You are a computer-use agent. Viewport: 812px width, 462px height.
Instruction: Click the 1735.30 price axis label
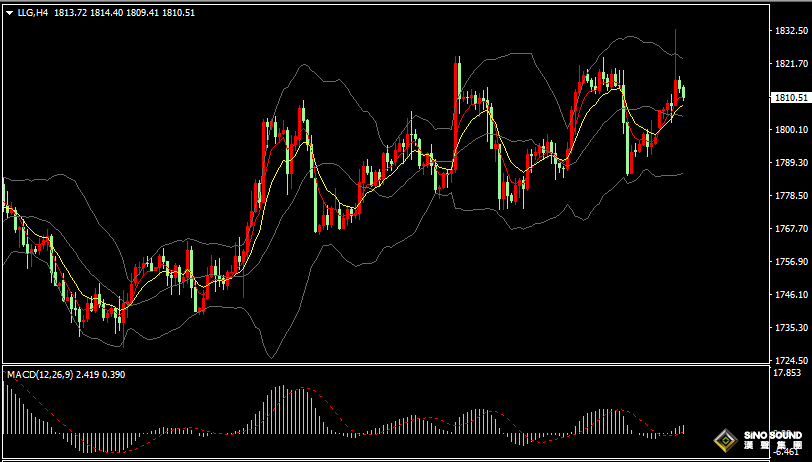[x=791, y=328]
